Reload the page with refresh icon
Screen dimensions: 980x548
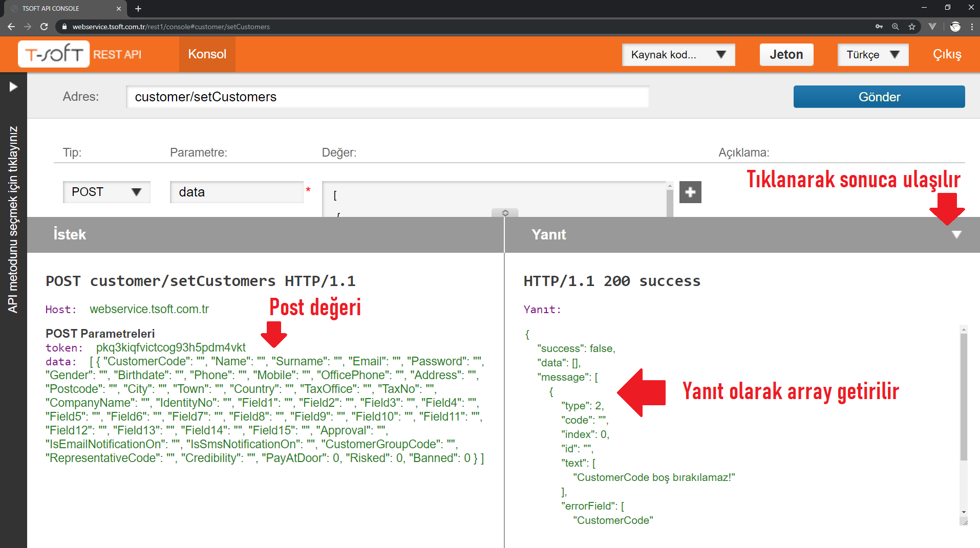pos(44,27)
